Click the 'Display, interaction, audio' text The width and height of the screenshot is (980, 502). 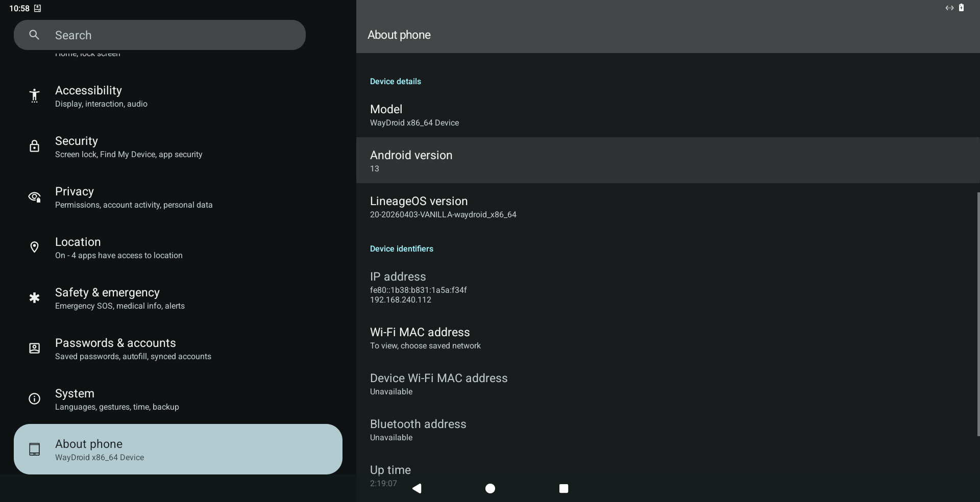tap(101, 104)
